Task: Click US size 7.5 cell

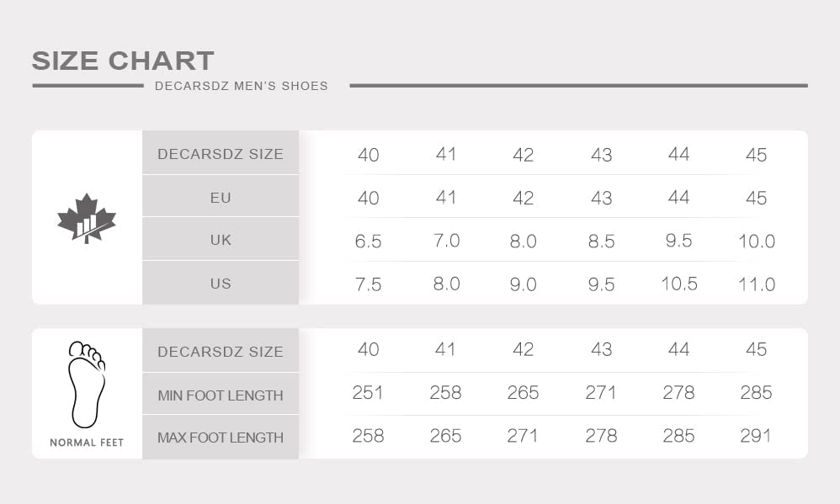Action: [x=368, y=284]
